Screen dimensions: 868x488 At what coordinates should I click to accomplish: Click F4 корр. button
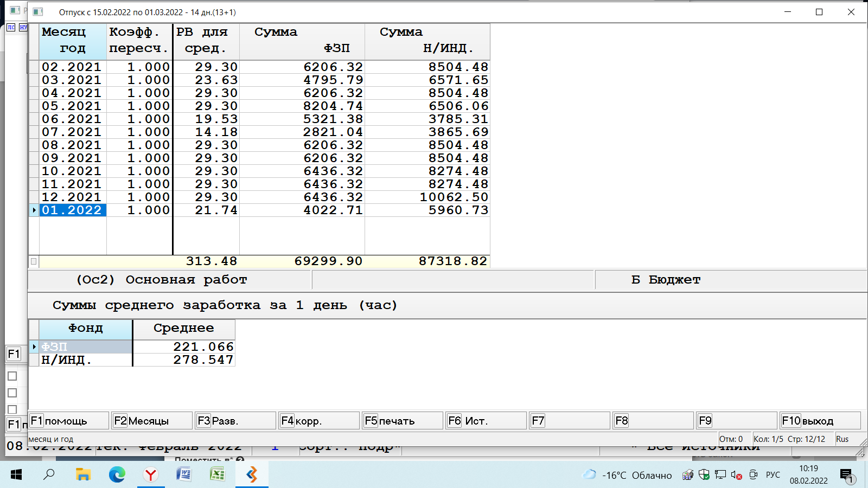(x=319, y=421)
